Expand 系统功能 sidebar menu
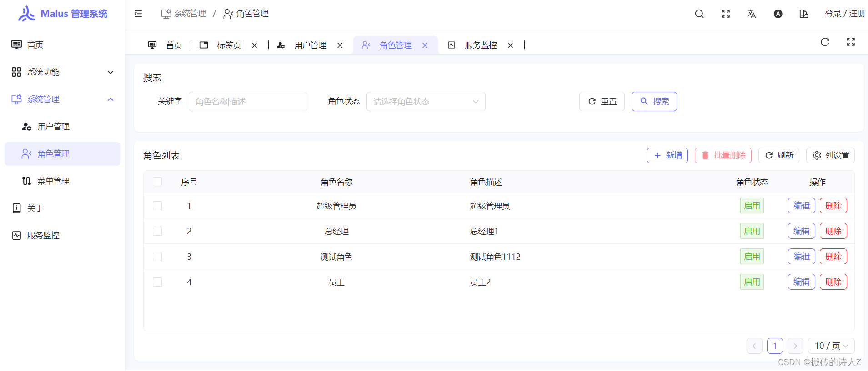 coord(63,72)
